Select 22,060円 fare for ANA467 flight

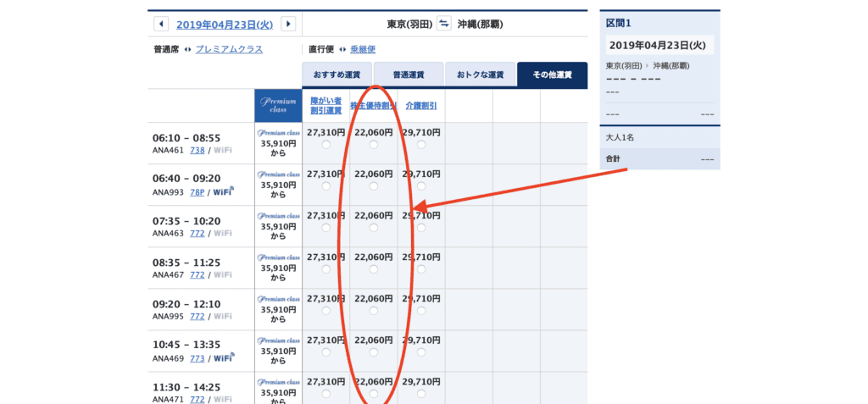(374, 269)
